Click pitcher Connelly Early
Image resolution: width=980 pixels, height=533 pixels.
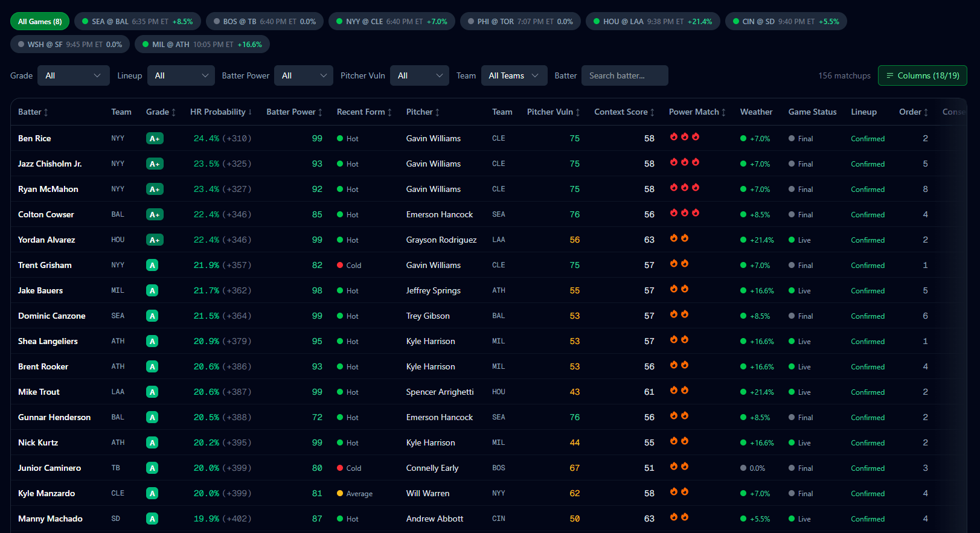click(x=432, y=468)
